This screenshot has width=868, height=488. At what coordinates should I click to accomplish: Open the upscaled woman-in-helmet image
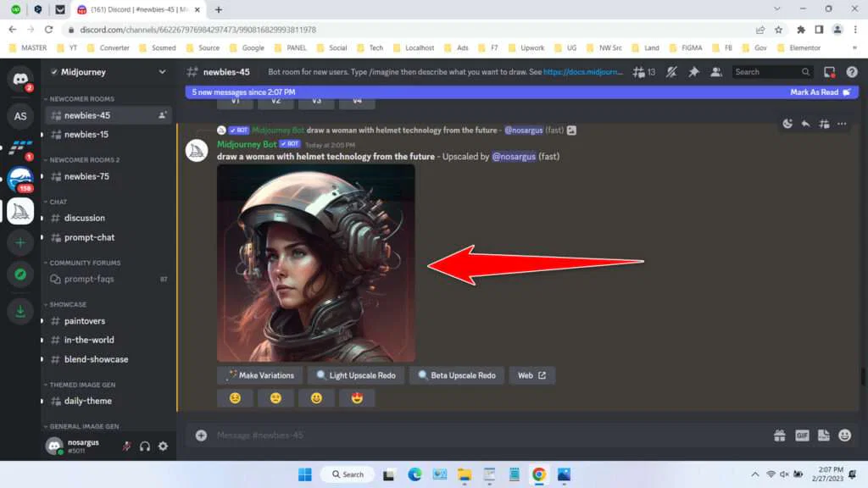click(x=317, y=263)
